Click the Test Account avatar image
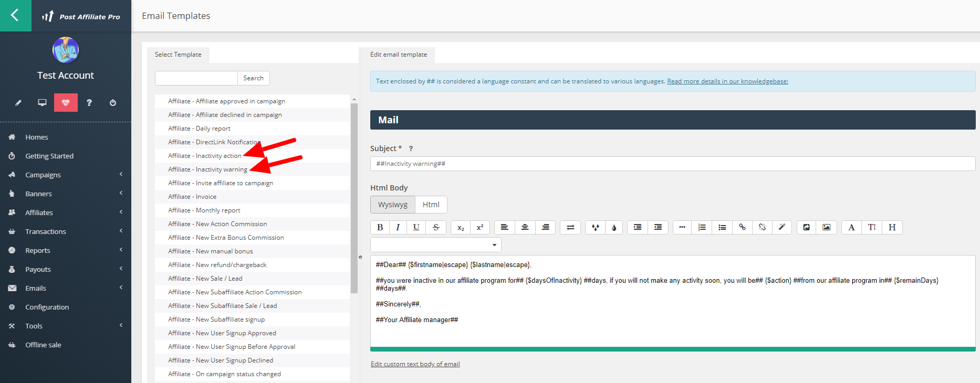Viewport: 980px width, 383px height. pos(66,50)
